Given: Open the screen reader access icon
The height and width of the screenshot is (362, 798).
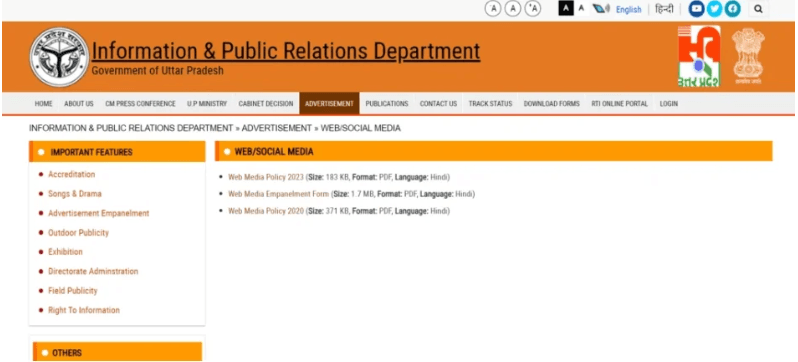Looking at the screenshot, I should coord(601,9).
